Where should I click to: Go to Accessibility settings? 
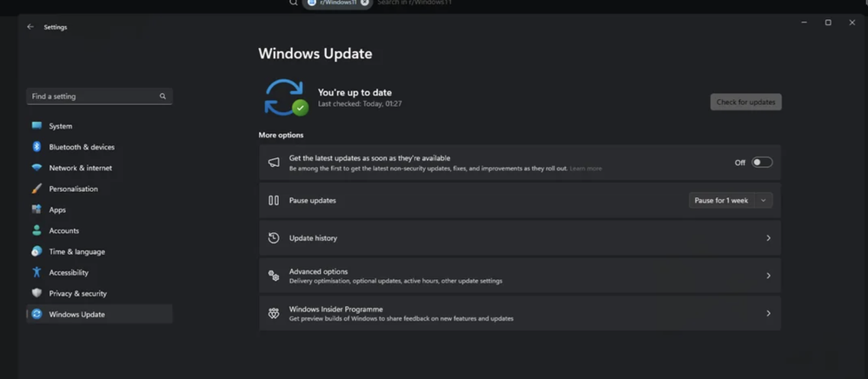[x=99, y=272]
